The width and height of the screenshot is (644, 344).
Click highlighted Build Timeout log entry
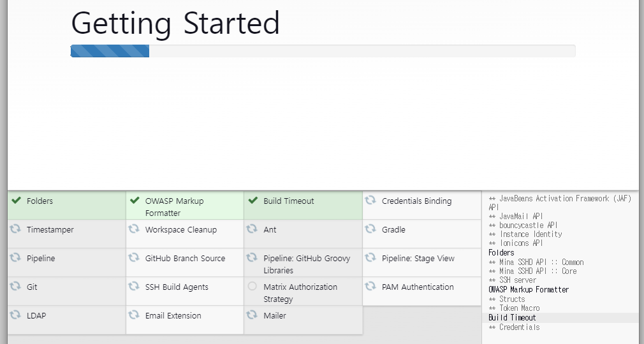(x=512, y=317)
